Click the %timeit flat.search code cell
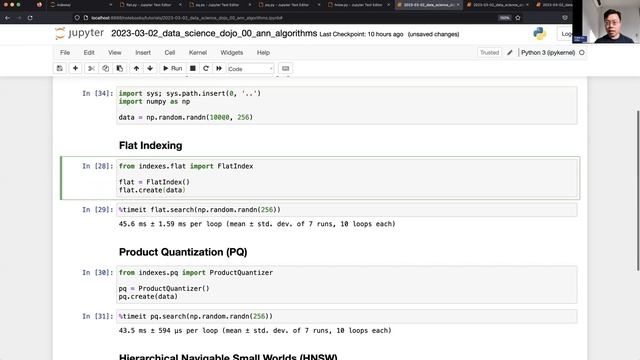640x360 pixels. point(347,210)
